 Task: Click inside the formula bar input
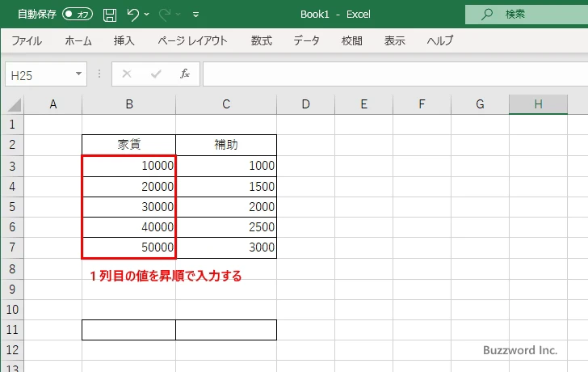pyautogui.click(x=395, y=74)
